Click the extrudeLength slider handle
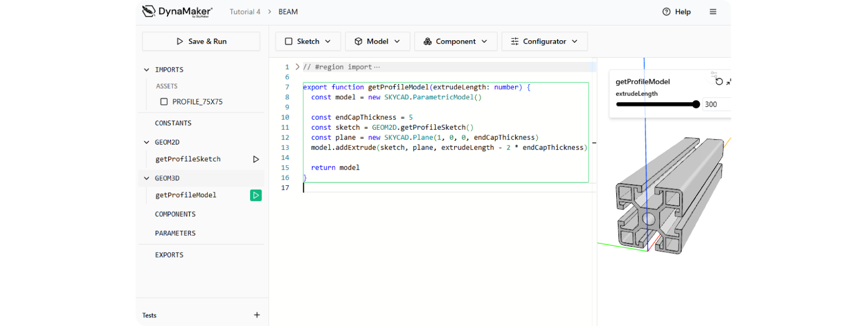 tap(696, 104)
